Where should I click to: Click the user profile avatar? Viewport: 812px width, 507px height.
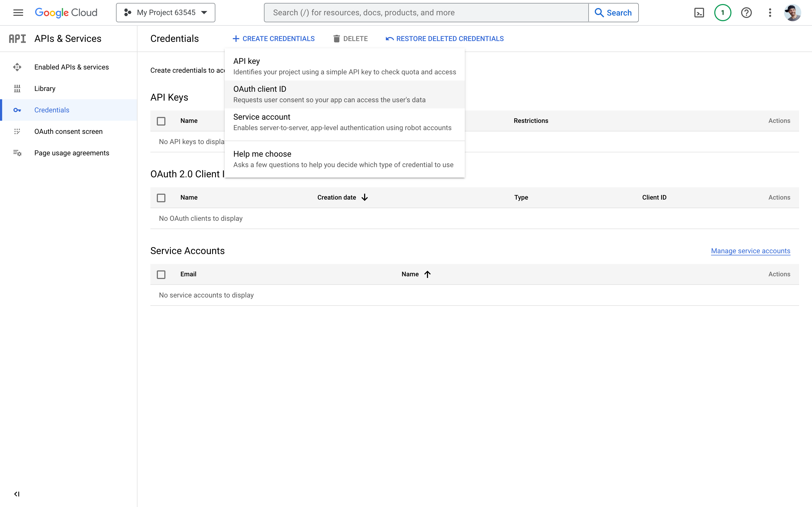[793, 12]
